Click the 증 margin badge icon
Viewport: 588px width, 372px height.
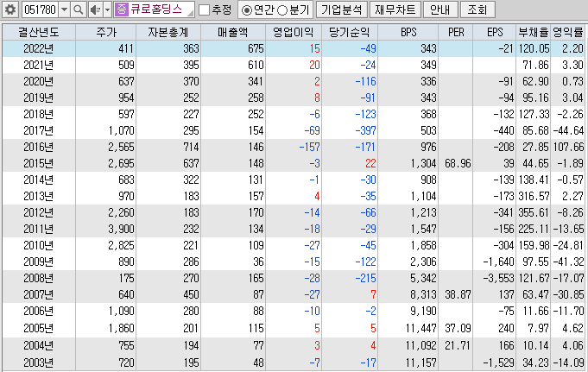[x=121, y=9]
